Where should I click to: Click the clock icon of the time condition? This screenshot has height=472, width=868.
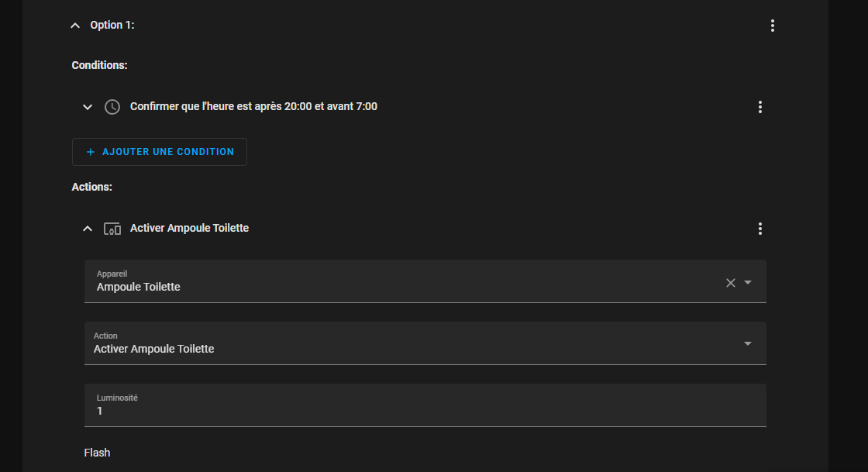pyautogui.click(x=112, y=107)
